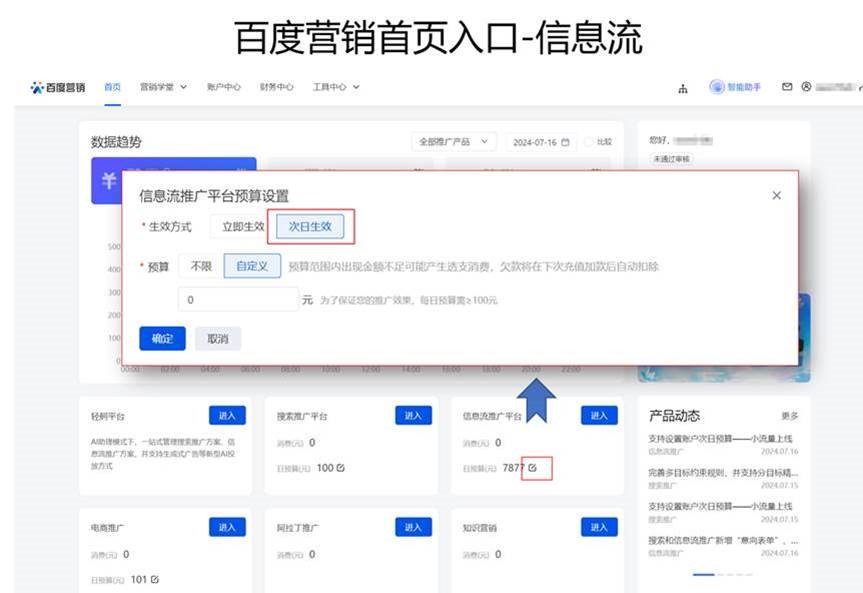Open the 全部推广产品 product dropdown

(454, 142)
